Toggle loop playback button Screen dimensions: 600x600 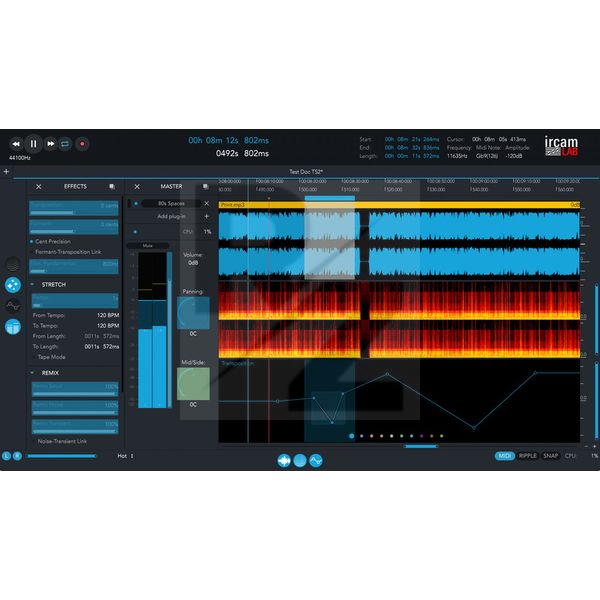(65, 144)
